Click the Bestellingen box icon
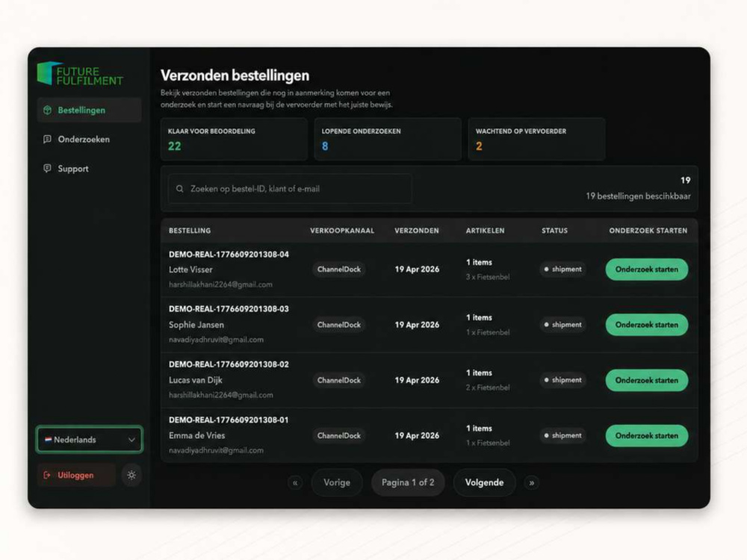 [x=47, y=110]
